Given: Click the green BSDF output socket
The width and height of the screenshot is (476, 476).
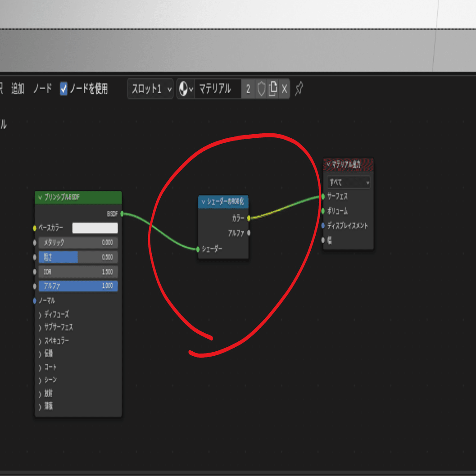Looking at the screenshot, I should [122, 214].
